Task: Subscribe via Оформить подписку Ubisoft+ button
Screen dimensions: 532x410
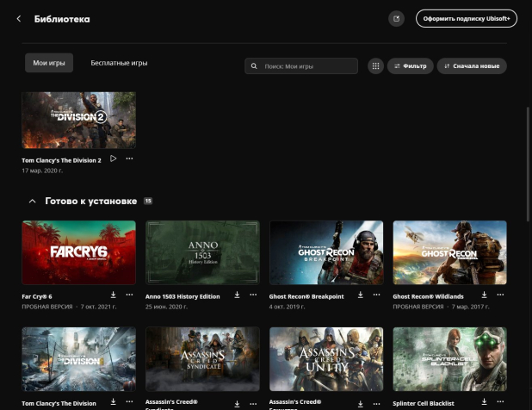Action: 467,19
